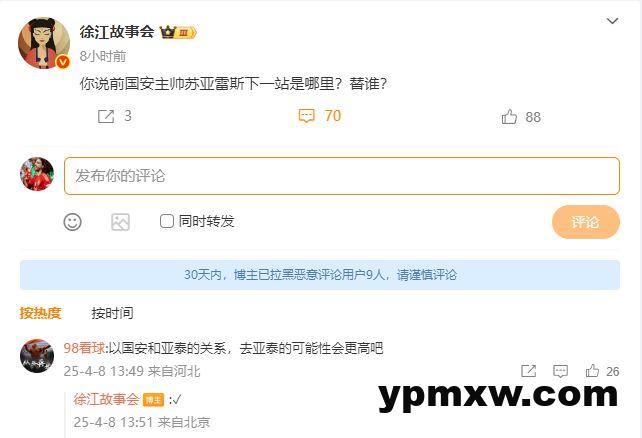Click 徐江故事会 avatar picture
642x438 pixels.
pos(44,43)
